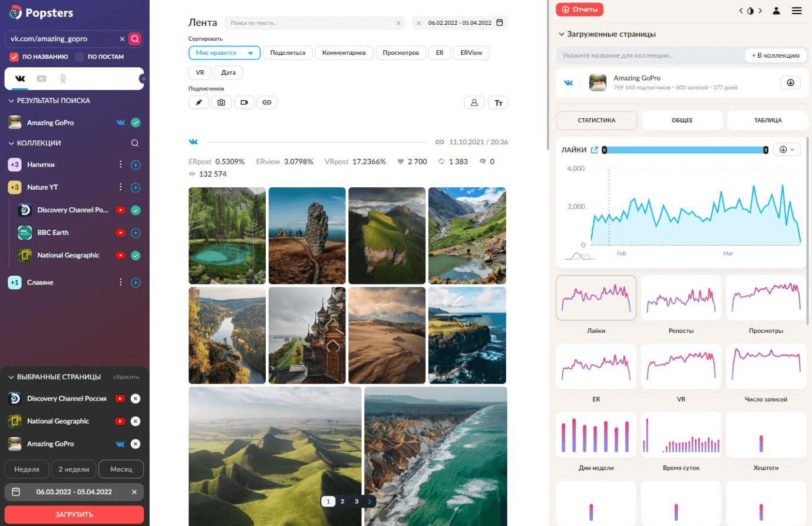
Task: Add BBC Earth page with plus icon
Action: (136, 233)
